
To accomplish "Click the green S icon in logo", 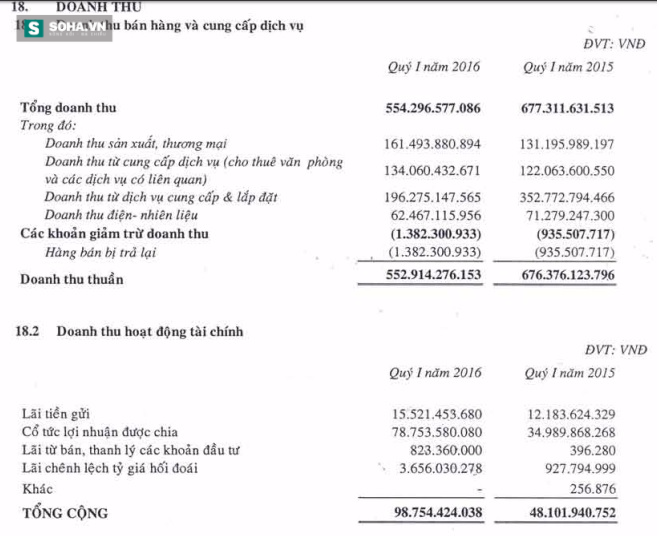I will coord(34,28).
